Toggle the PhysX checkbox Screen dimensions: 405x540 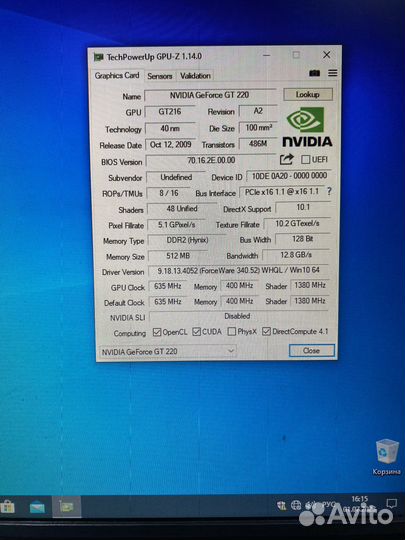click(232, 332)
